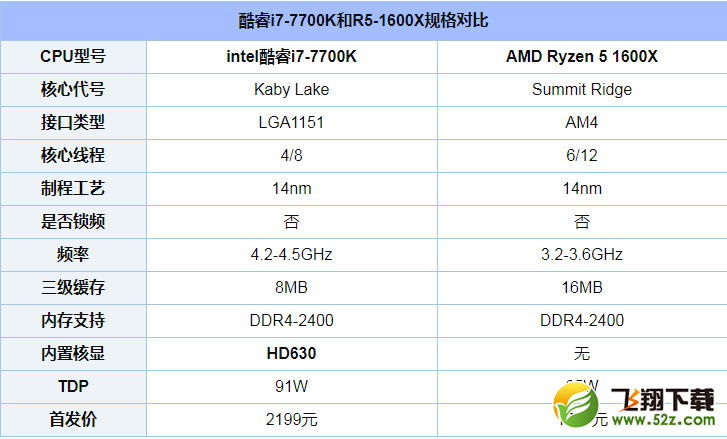This screenshot has height=439, width=727.
Task: Click the AMD Ryzen 5 1600X column header
Action: pos(582,57)
